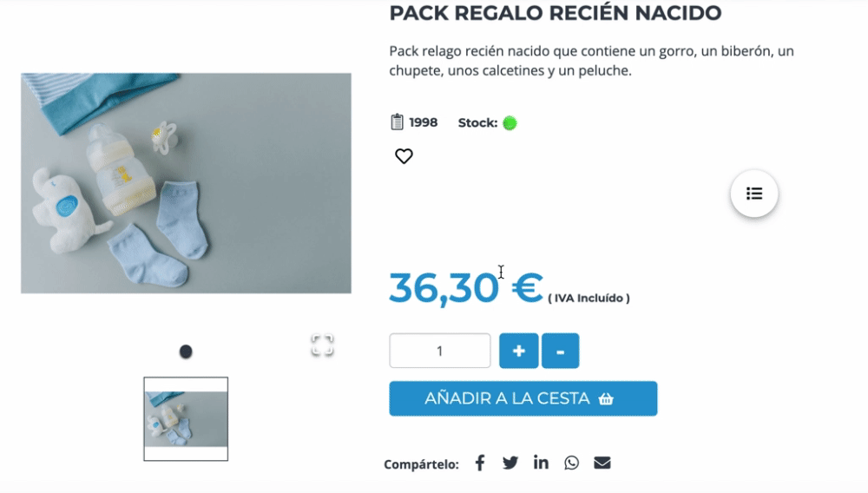
Task: Select the image carousel dot indicator
Action: (186, 352)
